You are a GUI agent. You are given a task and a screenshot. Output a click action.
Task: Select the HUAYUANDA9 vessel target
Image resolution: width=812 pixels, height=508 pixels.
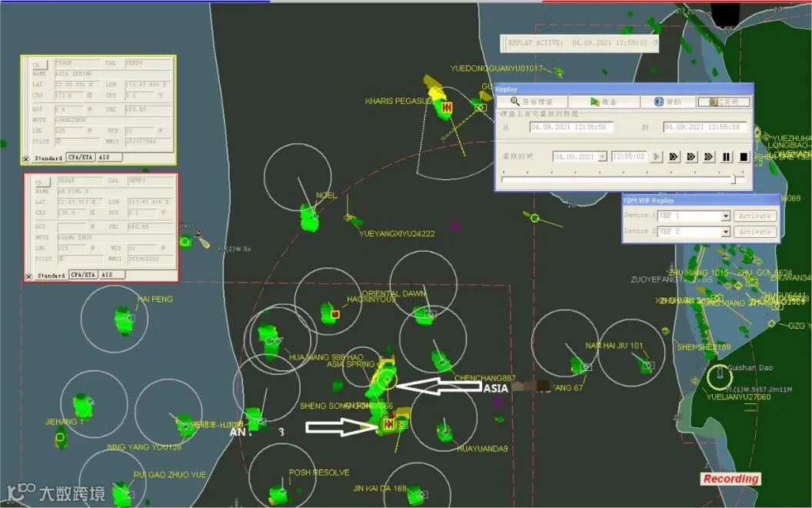click(x=444, y=432)
